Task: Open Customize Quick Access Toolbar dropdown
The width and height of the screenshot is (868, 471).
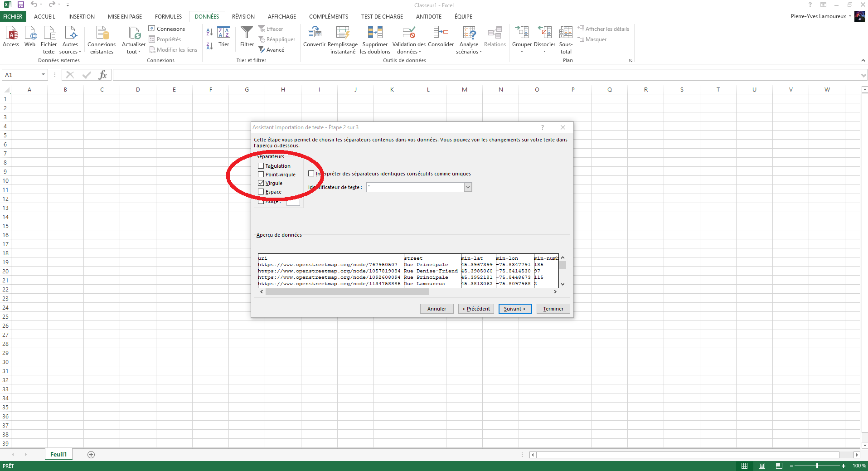Action: 68,5
